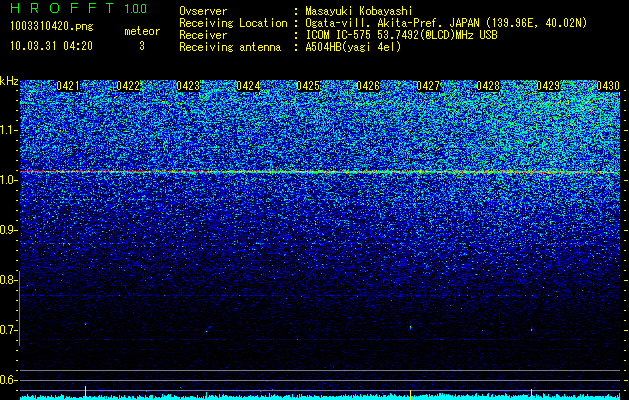Click the 0428 time label
This screenshot has height=400, width=629.
[x=488, y=86]
